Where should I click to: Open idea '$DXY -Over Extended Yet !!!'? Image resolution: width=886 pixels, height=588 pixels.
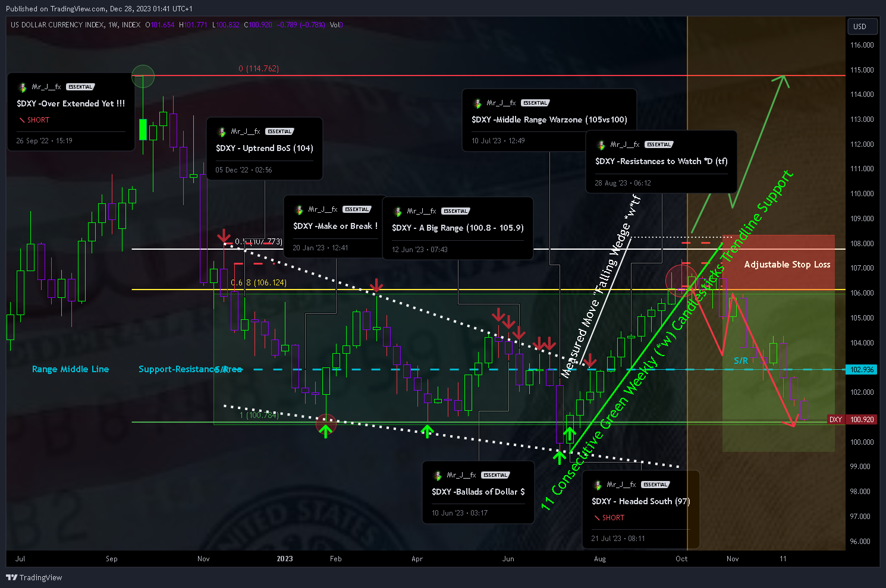71,103
